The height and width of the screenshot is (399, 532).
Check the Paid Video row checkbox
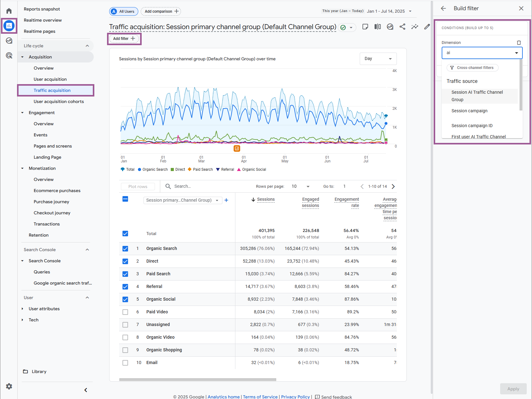125,312
